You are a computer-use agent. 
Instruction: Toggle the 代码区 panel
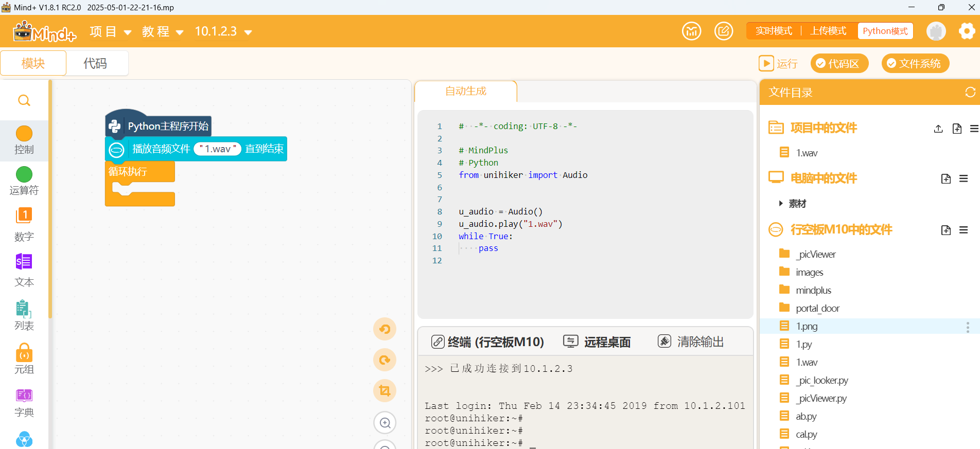click(x=839, y=63)
